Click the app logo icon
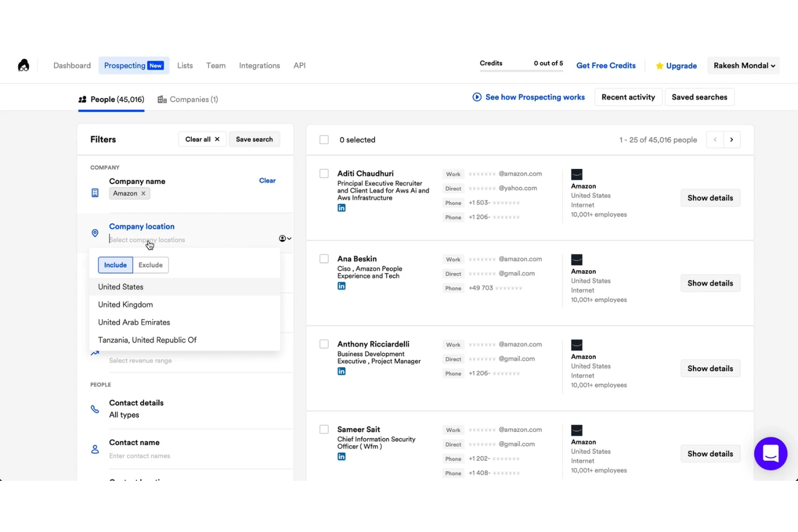 pyautogui.click(x=23, y=65)
